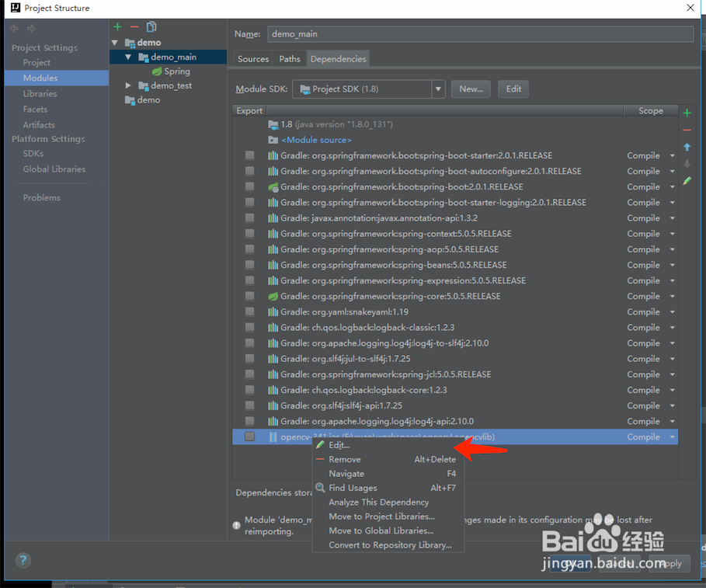706x588 pixels.
Task: Click the 1.8 JDK folder icon
Action: coord(273,125)
